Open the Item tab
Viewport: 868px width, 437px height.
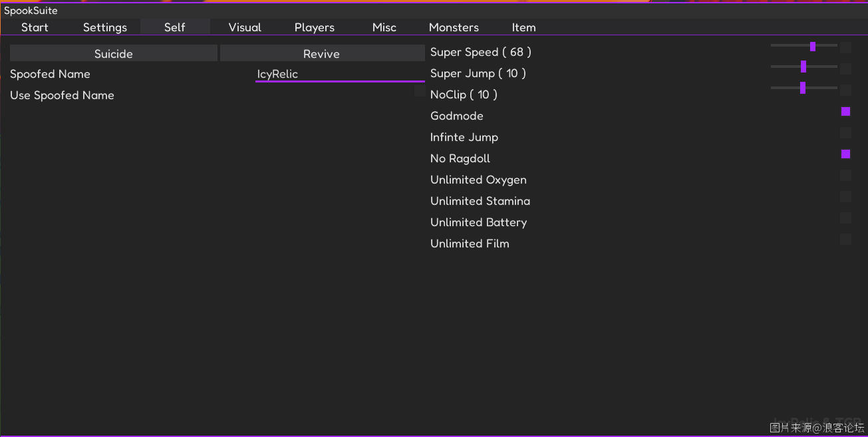pos(523,27)
